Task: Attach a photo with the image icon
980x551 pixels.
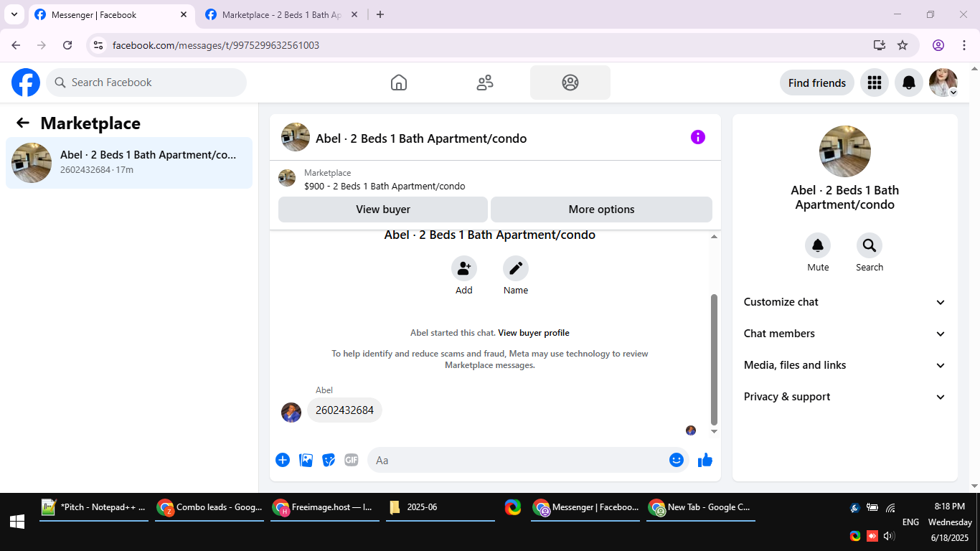Action: pos(306,460)
